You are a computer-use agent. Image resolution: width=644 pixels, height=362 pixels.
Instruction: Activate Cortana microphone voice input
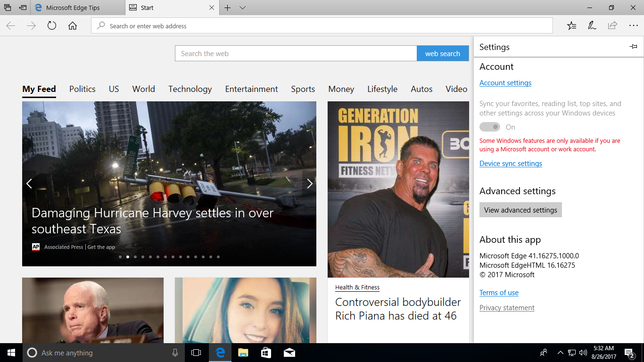175,353
